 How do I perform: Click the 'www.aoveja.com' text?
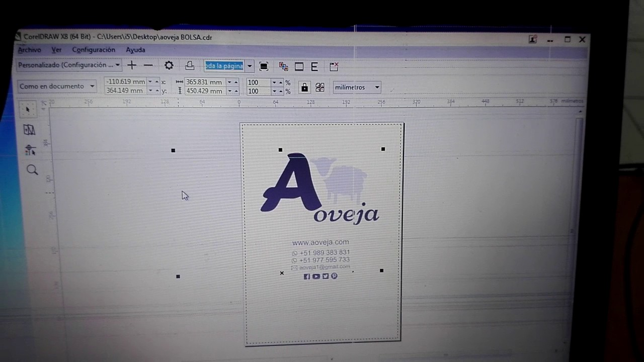(x=320, y=242)
